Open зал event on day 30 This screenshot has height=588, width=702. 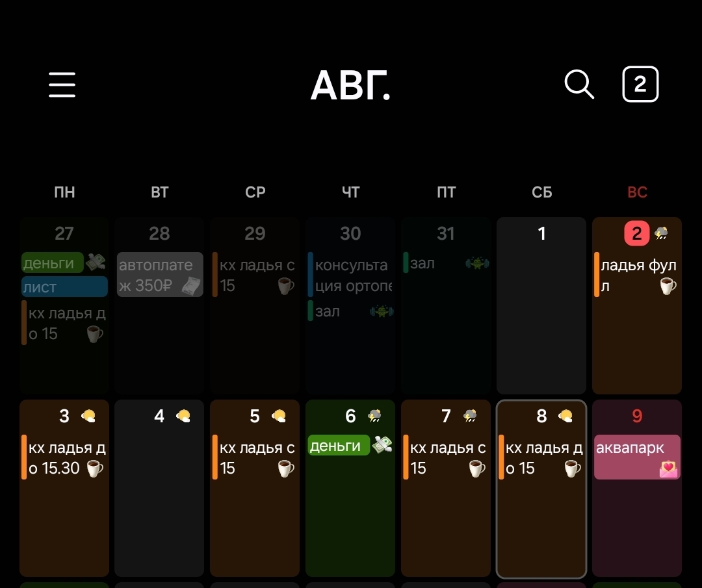point(350,311)
